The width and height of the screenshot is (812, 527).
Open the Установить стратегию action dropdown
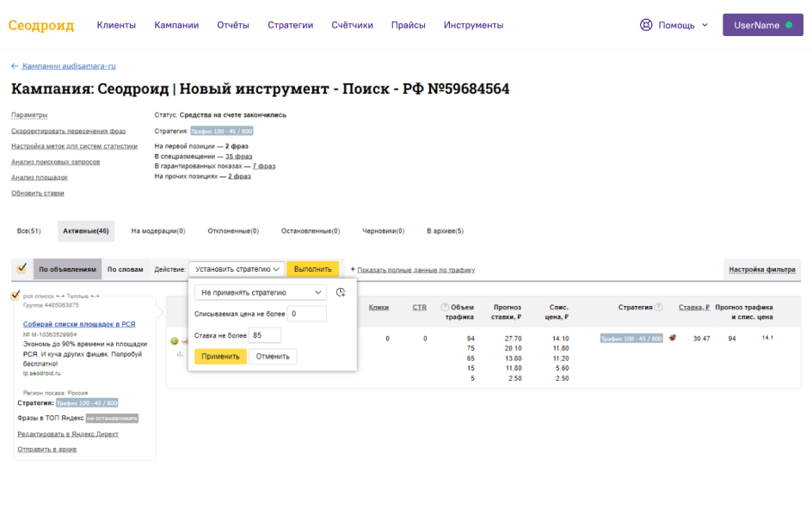tap(237, 269)
